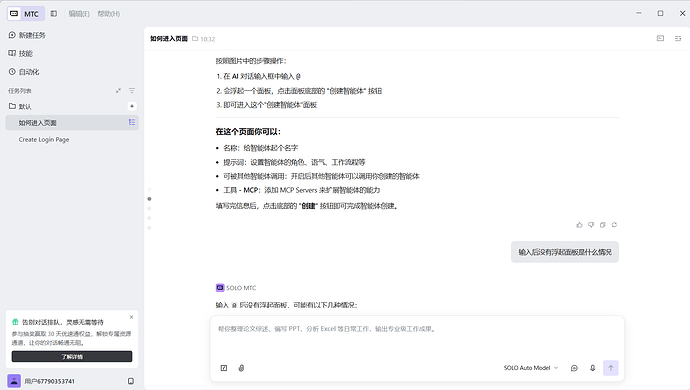Toggle the sidebar panel icon
The width and height of the screenshot is (690, 390).
coord(54,14)
